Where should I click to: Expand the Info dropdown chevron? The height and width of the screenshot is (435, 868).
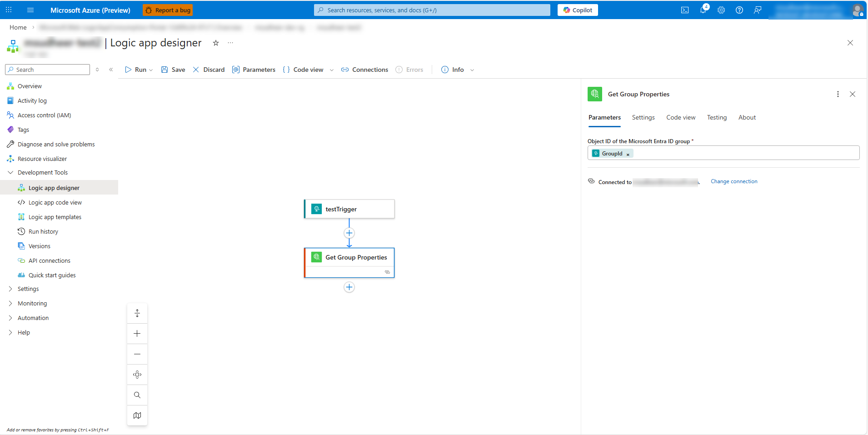click(x=472, y=70)
